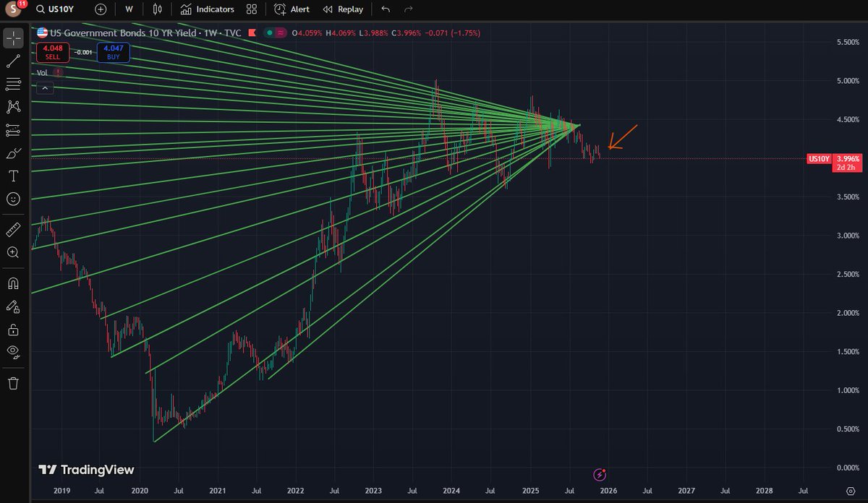Click the US10Y price label on axis
This screenshot has width=868, height=503.
817,158
